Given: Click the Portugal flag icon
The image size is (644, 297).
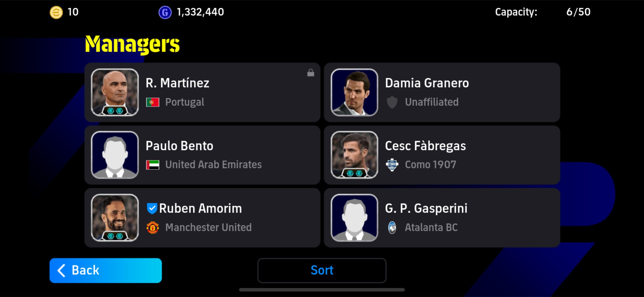Looking at the screenshot, I should [153, 102].
